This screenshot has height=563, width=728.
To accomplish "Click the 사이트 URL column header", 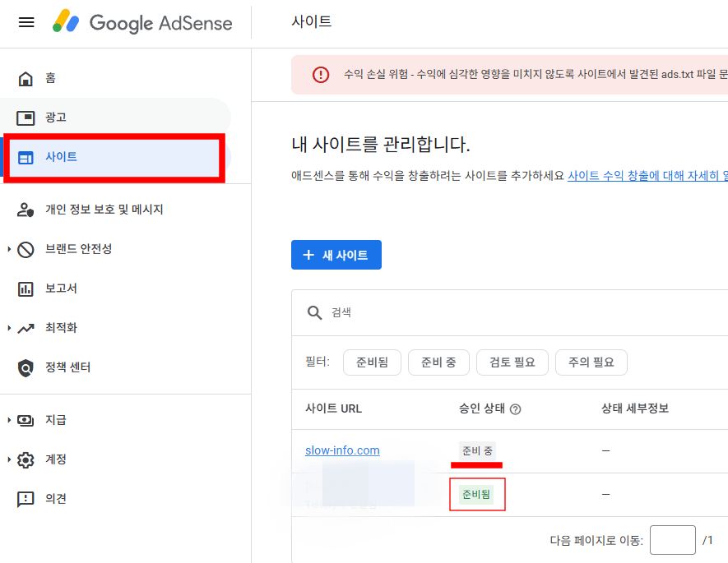I will [x=333, y=408].
